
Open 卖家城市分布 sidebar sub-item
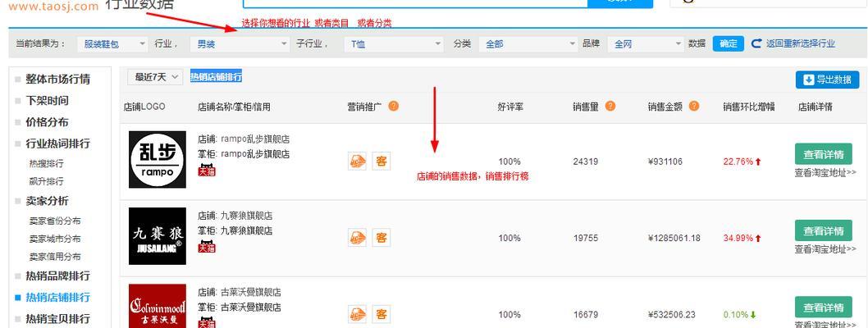pyautogui.click(x=55, y=239)
